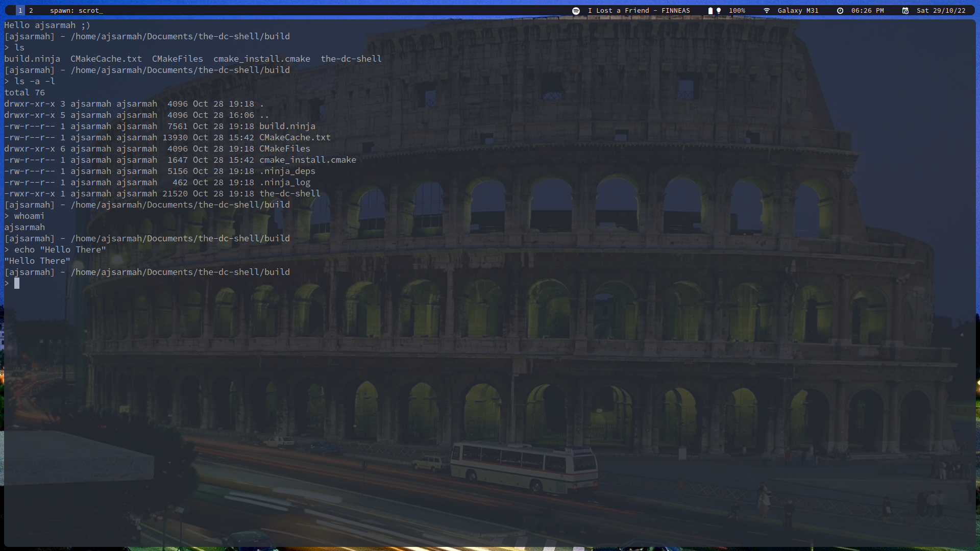The image size is (980, 551).
Task: Click the parent directory .. entry row
Action: 137,115
